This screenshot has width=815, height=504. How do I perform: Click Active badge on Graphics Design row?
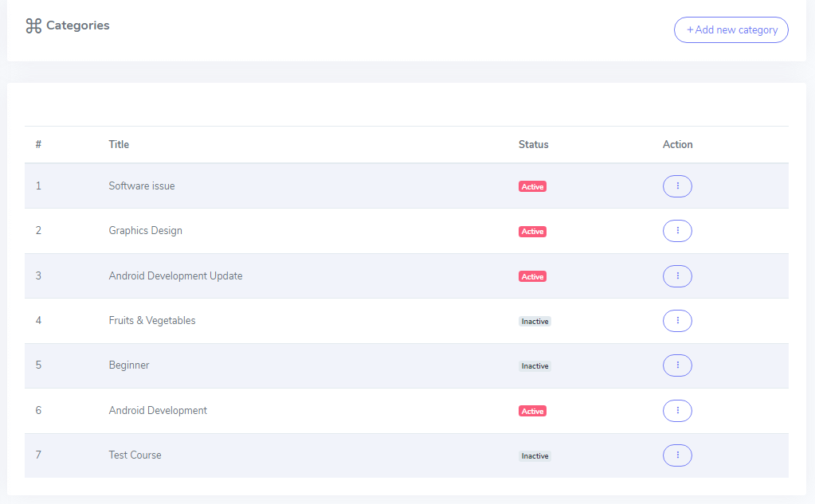click(x=532, y=232)
